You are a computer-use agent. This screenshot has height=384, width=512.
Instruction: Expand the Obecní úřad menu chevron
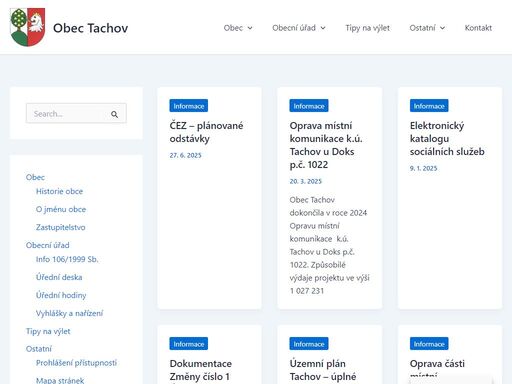tap(323, 28)
